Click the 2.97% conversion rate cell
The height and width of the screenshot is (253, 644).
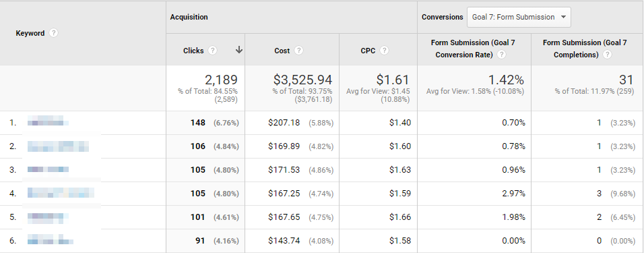(x=474, y=194)
